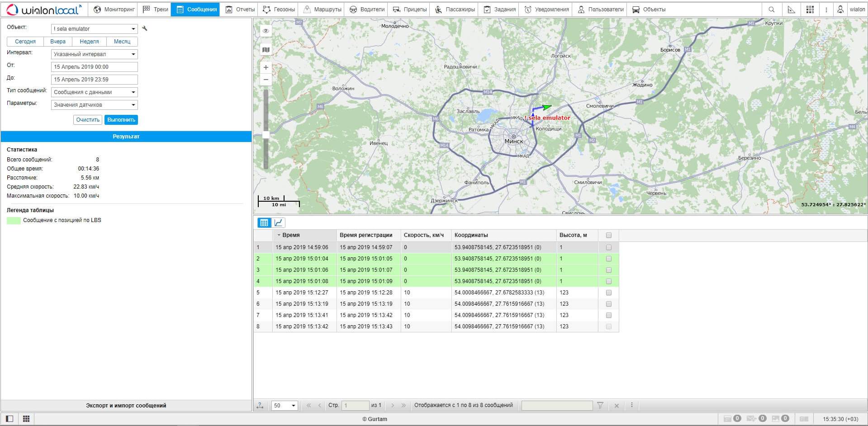This screenshot has width=868, height=426.
Task: Click the 'От' start date field
Action: (x=94, y=67)
